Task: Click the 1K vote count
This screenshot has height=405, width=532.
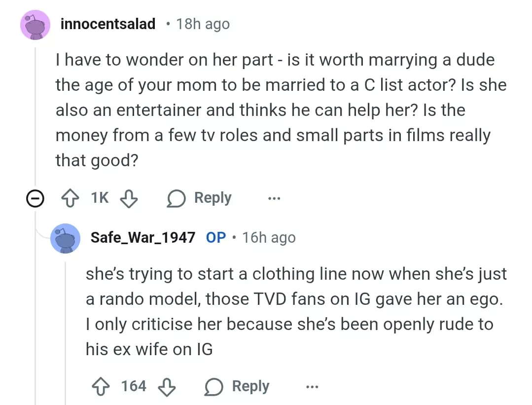Action: pos(99,198)
